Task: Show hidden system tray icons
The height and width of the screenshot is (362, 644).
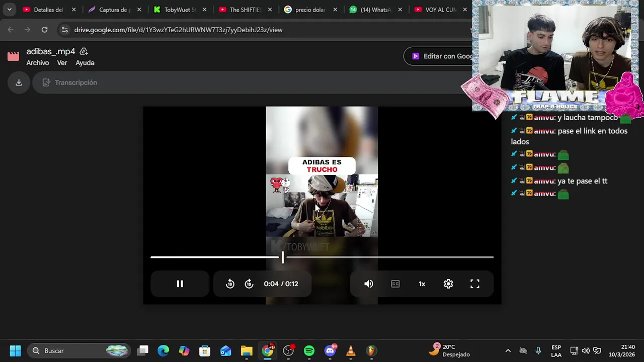Action: [508, 350]
